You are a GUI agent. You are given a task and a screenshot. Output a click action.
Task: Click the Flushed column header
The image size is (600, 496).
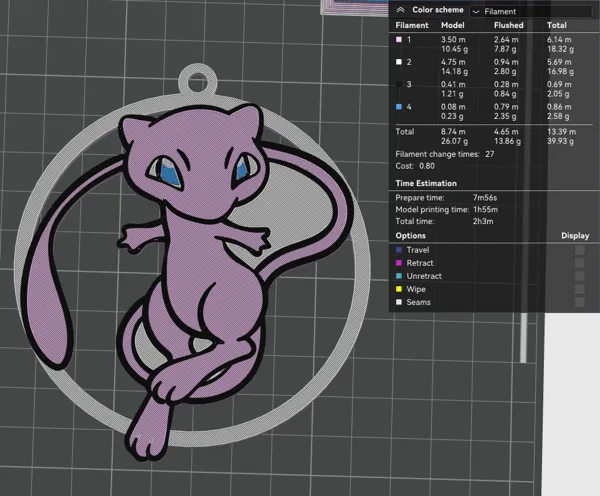(x=509, y=25)
